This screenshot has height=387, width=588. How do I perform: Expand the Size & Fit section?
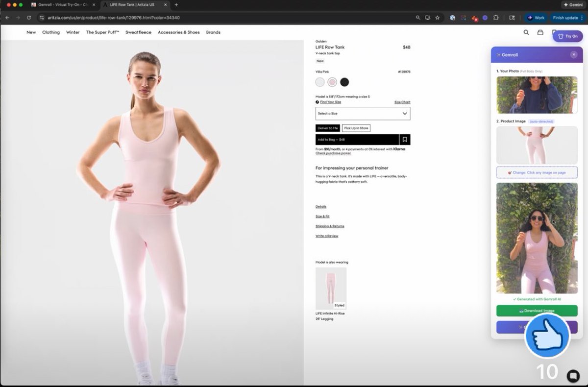[x=322, y=217]
